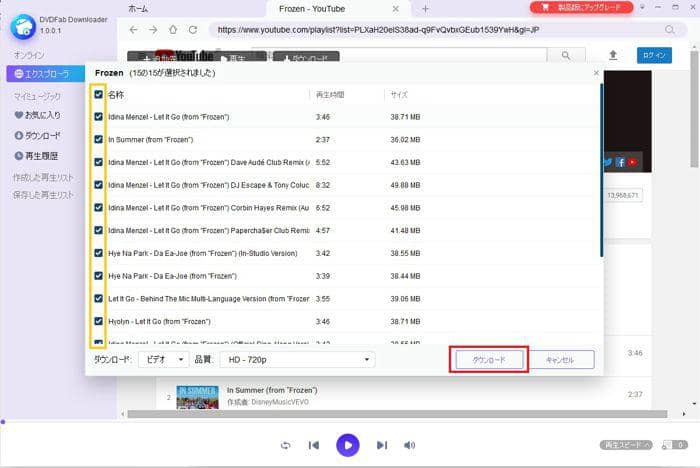
Task: Click the DVDFab Downloader logo
Action: pos(23,27)
